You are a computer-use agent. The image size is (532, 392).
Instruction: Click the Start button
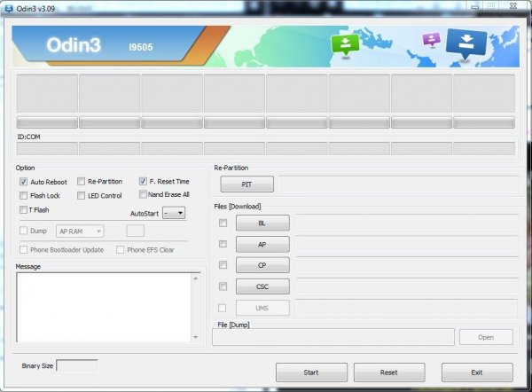click(x=311, y=372)
